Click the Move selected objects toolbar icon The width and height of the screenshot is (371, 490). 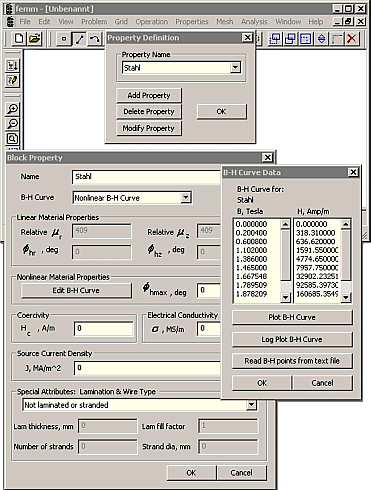point(275,39)
